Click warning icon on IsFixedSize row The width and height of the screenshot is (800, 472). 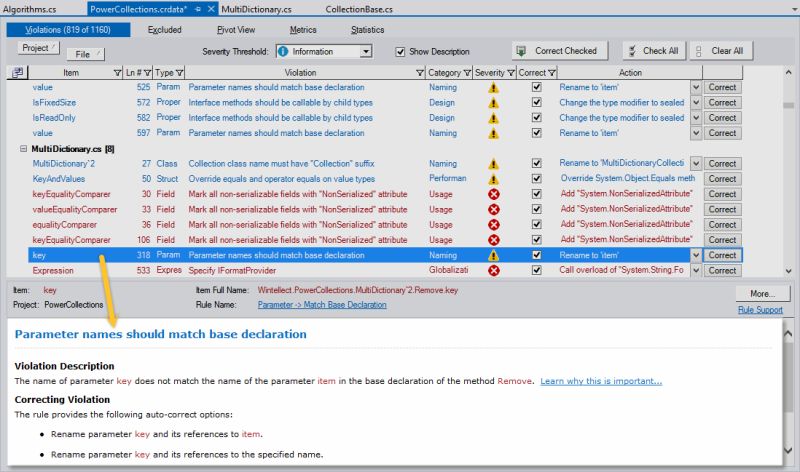tap(493, 103)
